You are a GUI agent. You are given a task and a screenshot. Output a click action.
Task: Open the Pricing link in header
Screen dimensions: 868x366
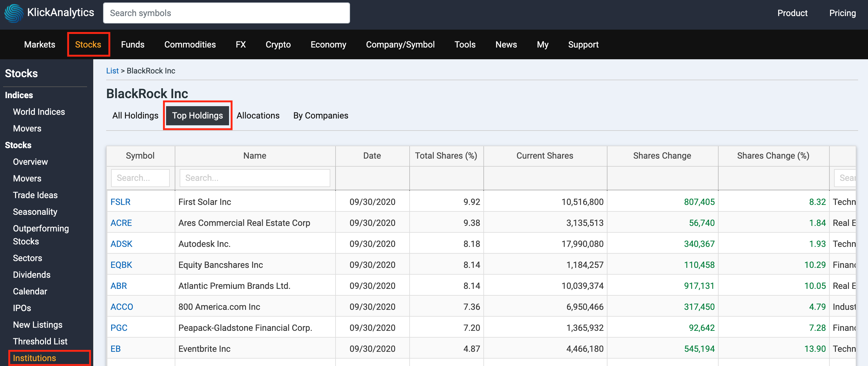point(842,13)
